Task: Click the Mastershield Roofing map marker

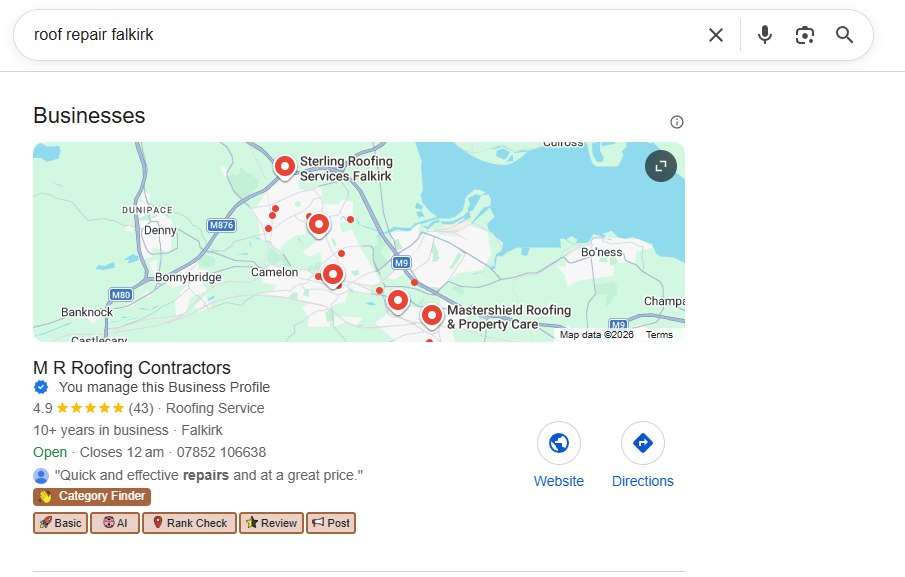Action: (431, 315)
